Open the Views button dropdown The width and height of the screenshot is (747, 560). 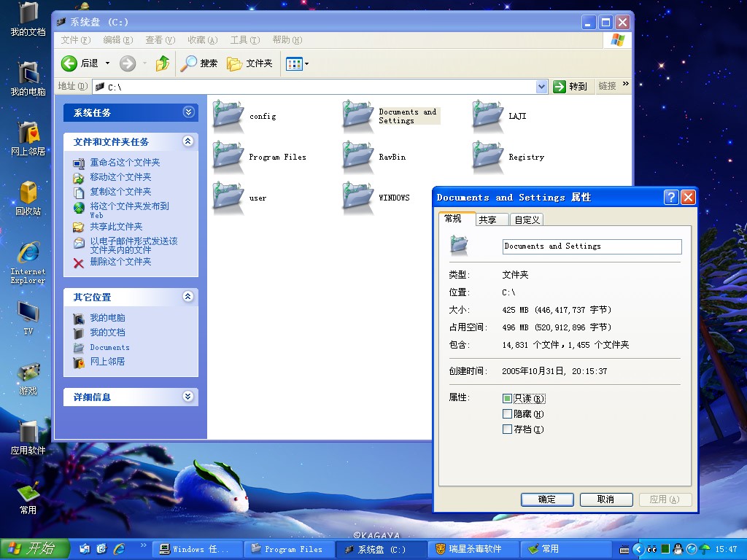[306, 64]
